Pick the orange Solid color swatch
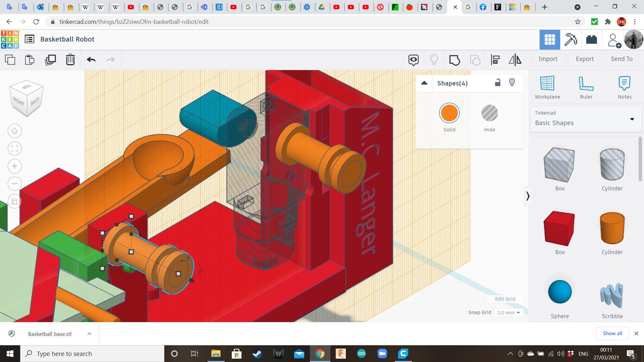644x362 pixels. [449, 113]
